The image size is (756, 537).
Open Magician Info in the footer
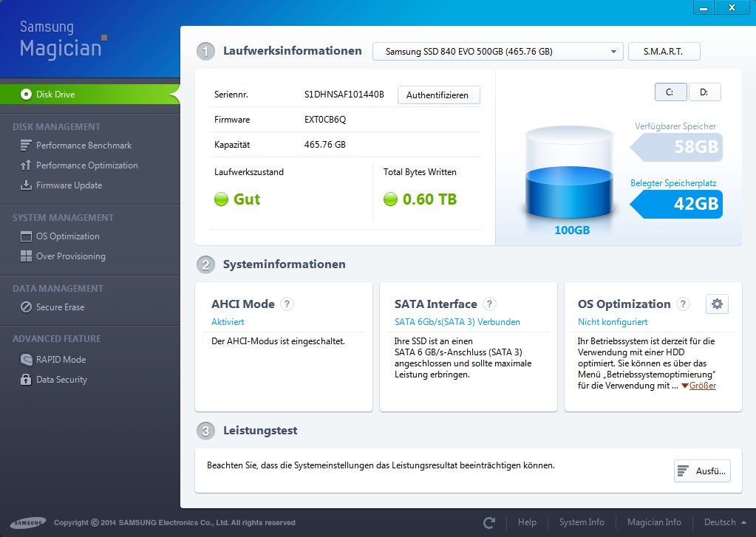[654, 522]
